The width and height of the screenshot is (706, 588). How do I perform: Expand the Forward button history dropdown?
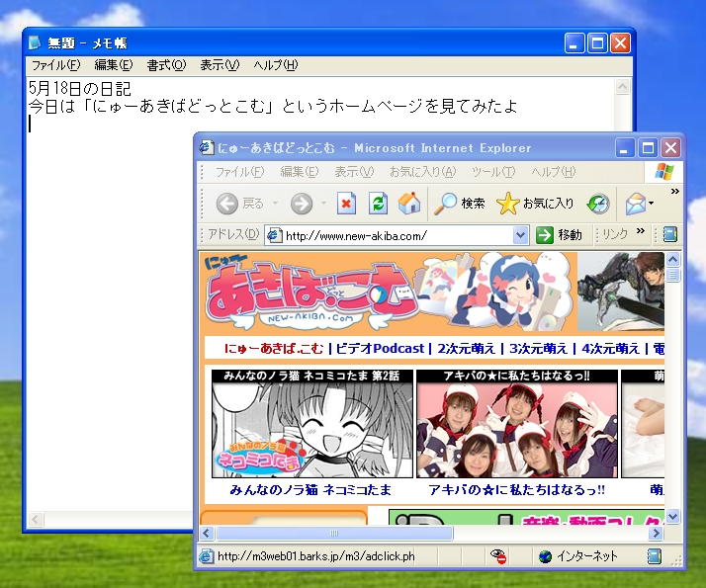[x=323, y=204]
